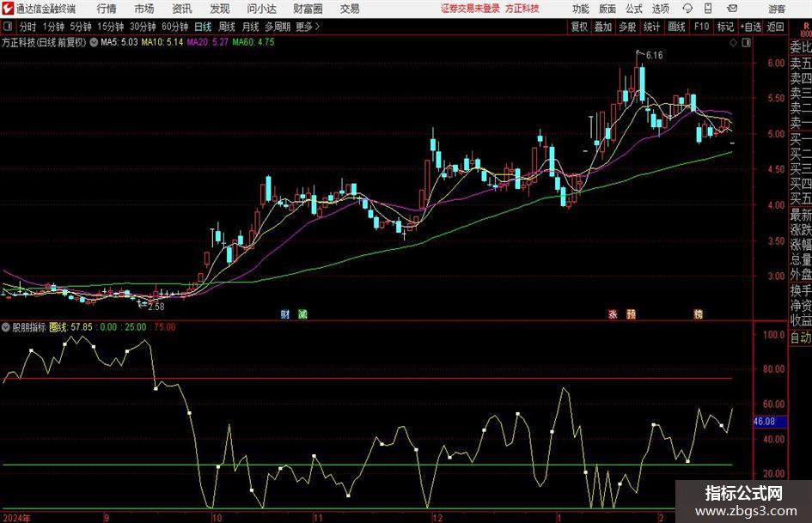Image resolution: width=812 pixels, height=523 pixels.
Task: Click the 复权 toolbar button
Action: (x=579, y=27)
